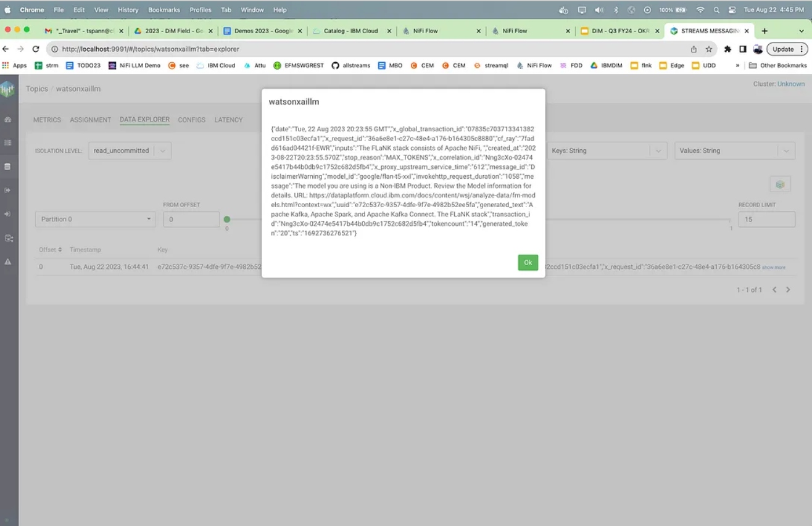Click the Chrome Update button

pos(787,49)
